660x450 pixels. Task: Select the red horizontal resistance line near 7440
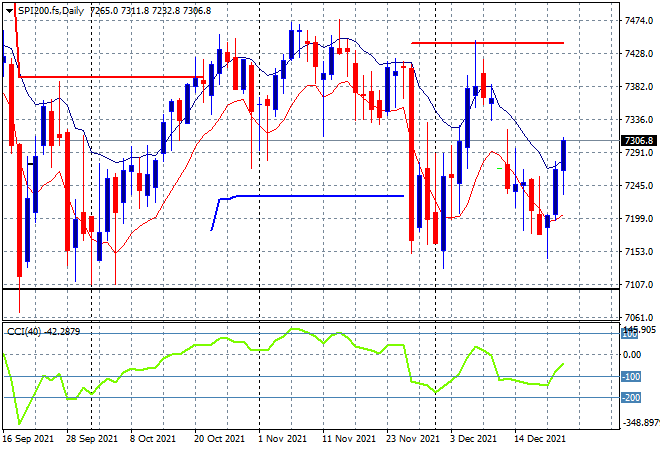click(x=487, y=43)
